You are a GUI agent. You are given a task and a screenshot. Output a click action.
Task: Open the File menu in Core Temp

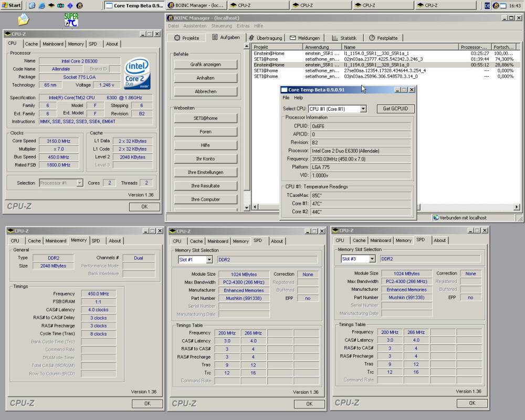pyautogui.click(x=286, y=98)
